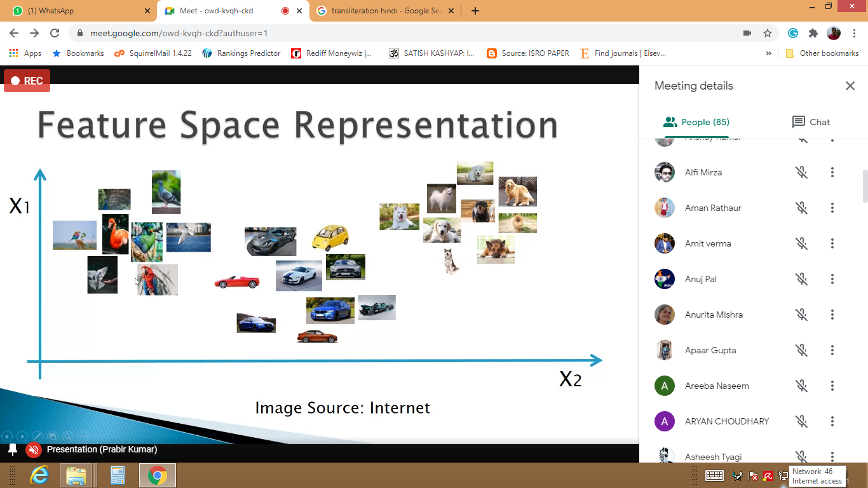The image size is (868, 488).
Task: Open more options for Areeba Naseem
Action: (x=832, y=386)
